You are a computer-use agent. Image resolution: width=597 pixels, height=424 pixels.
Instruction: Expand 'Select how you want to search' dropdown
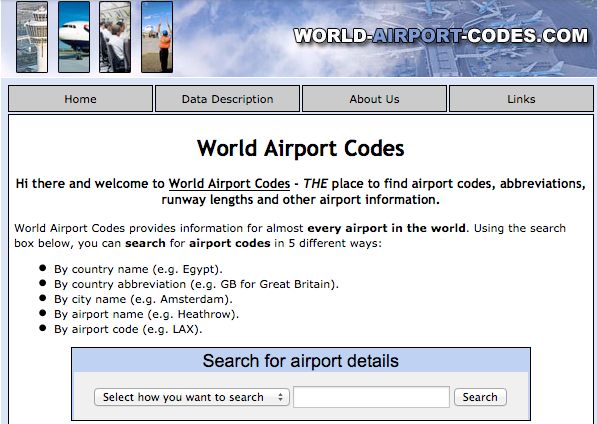pyautogui.click(x=192, y=397)
